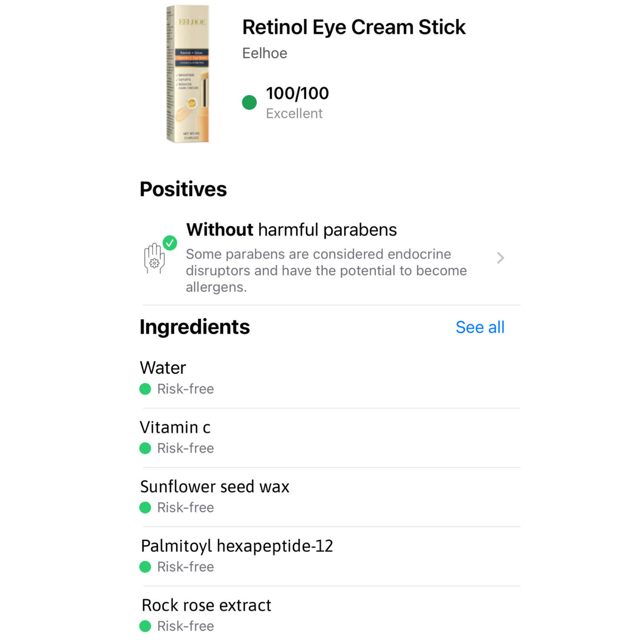
Task: Click the green risk dot under Vitamin c
Action: click(145, 448)
